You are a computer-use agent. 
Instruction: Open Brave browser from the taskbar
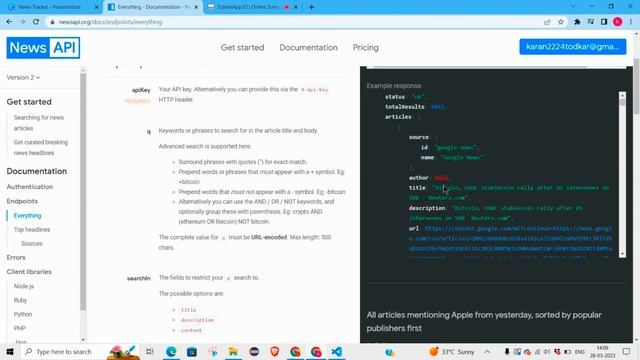pyautogui.click(x=275, y=351)
